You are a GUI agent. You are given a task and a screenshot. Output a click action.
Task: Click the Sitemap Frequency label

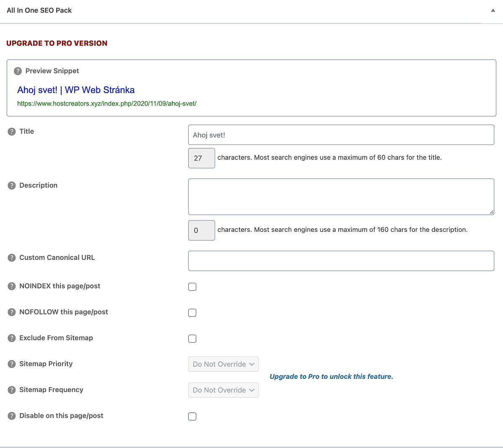[x=51, y=390]
